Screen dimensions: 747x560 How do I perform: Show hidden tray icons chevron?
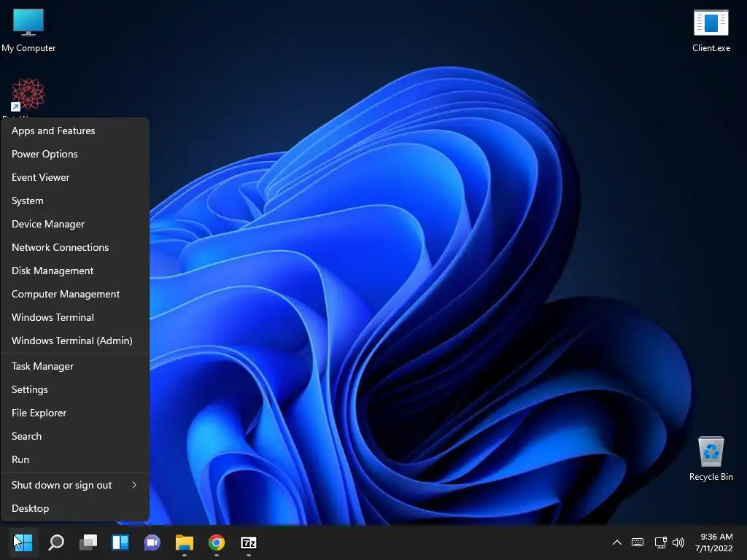(617, 542)
